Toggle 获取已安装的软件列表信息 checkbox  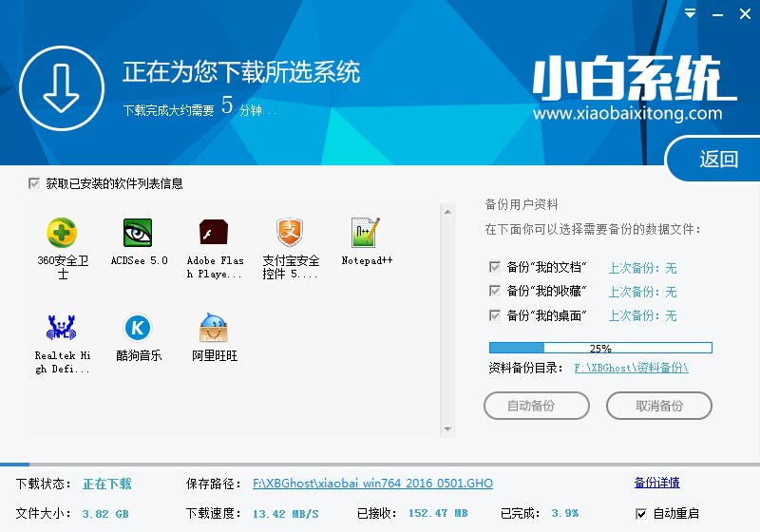pos(34,183)
